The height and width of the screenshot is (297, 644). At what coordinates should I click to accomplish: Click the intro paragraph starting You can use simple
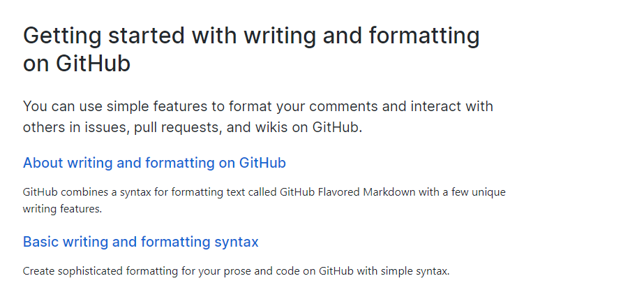[x=258, y=117]
